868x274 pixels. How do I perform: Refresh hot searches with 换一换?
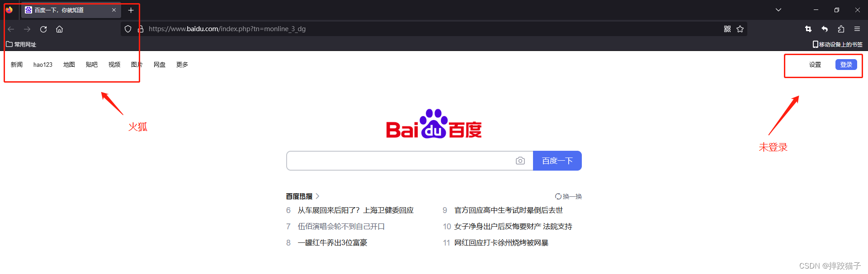[x=569, y=196]
